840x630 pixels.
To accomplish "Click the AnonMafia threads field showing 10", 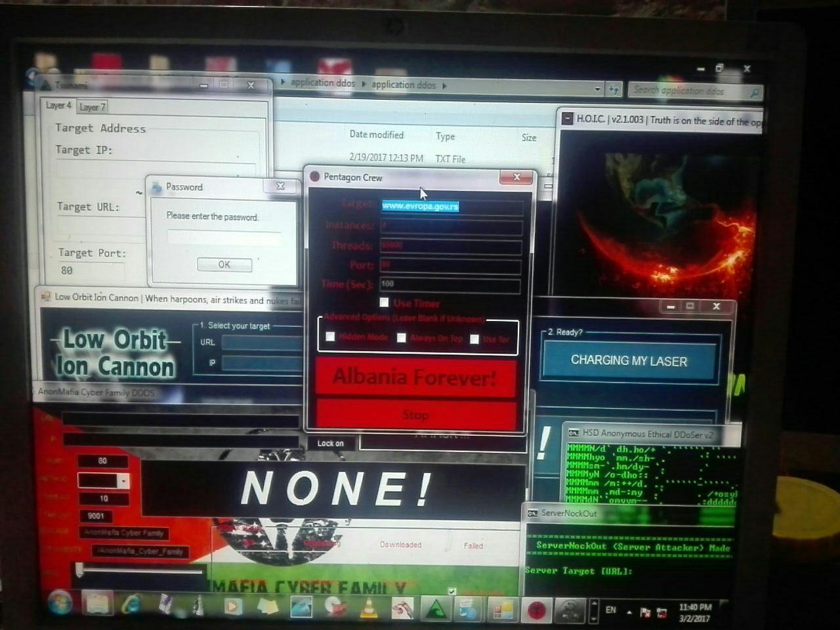I will pyautogui.click(x=103, y=499).
